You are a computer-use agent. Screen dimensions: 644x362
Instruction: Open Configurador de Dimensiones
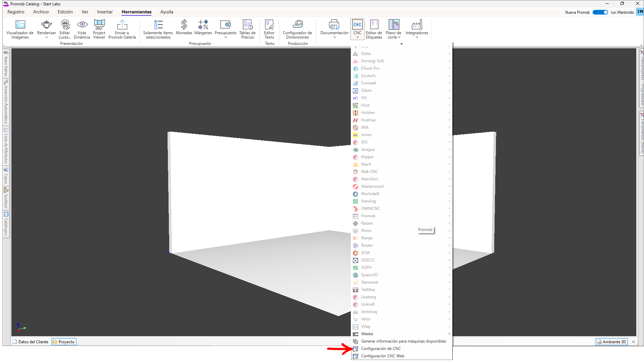[297, 29]
